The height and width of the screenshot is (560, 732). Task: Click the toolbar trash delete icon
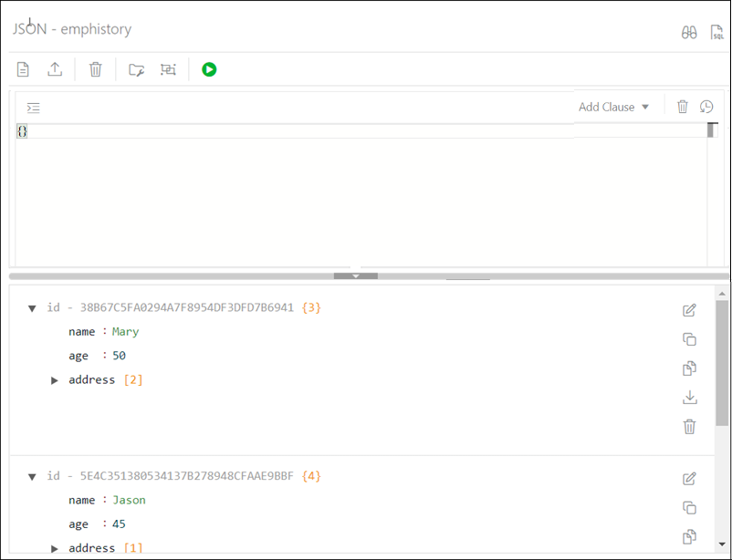[x=95, y=69]
